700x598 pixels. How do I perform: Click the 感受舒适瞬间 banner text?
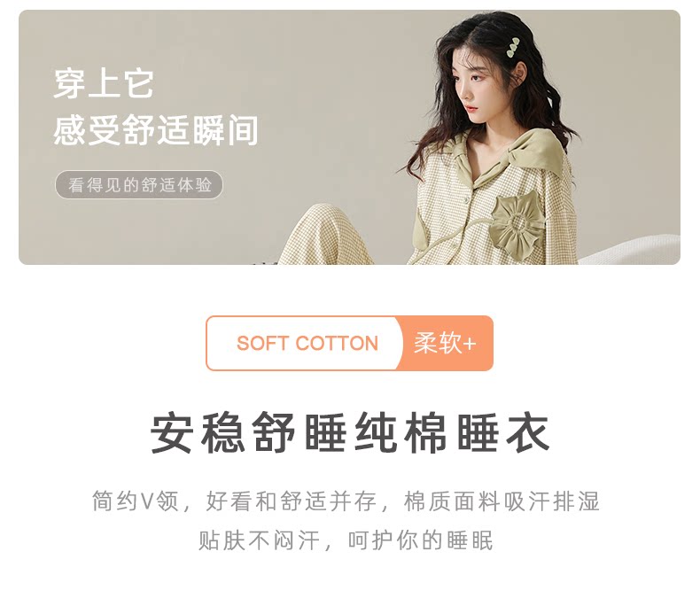[x=156, y=130]
